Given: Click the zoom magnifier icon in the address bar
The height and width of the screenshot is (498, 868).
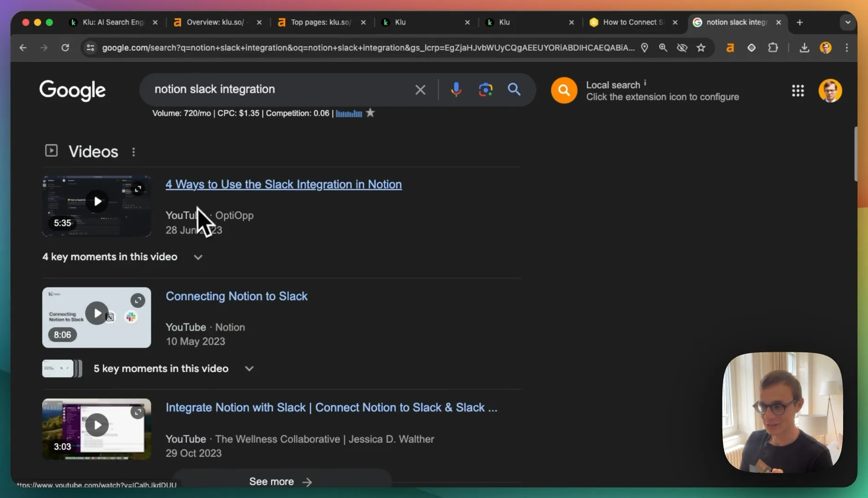Looking at the screenshot, I should 663,47.
